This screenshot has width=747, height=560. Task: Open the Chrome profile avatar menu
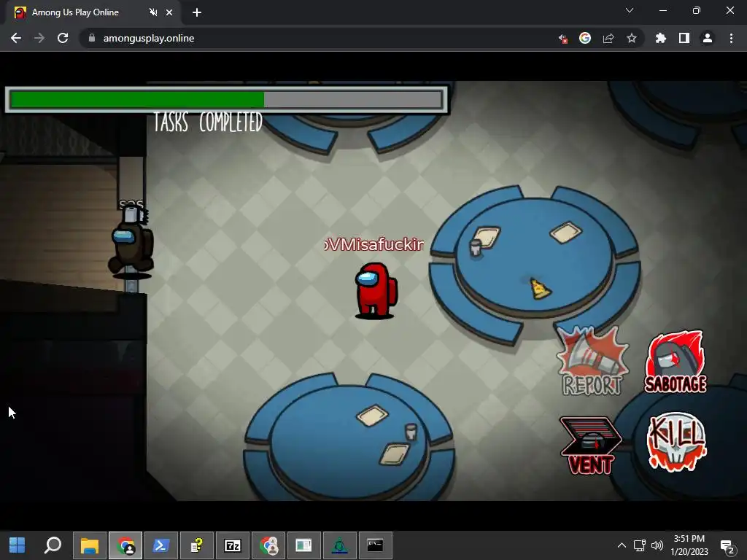pos(708,38)
